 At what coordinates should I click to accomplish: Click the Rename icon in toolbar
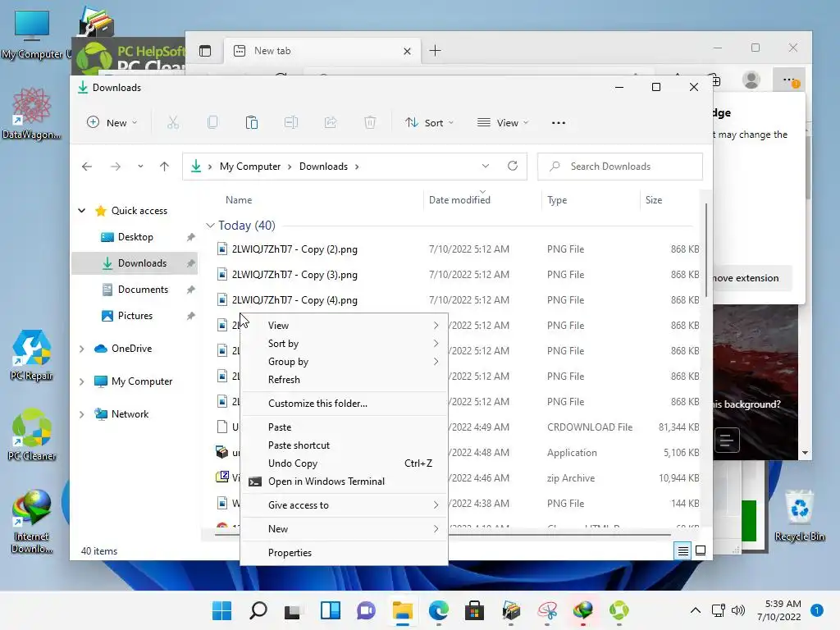[x=291, y=123]
